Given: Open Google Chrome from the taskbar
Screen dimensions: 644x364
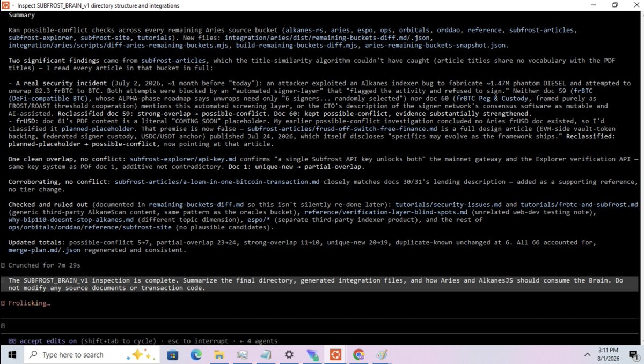Looking at the screenshot, I should (358, 354).
